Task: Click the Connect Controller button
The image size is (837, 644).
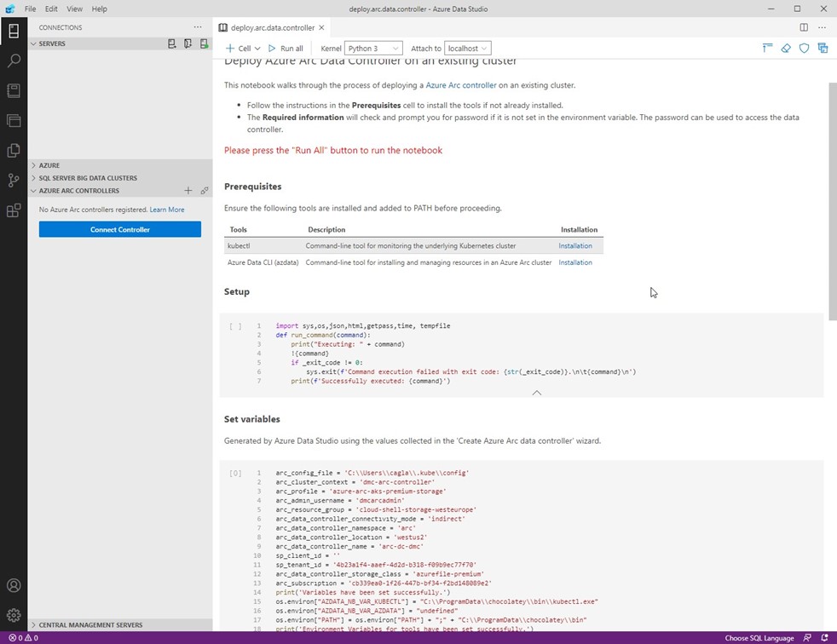Action: [120, 229]
